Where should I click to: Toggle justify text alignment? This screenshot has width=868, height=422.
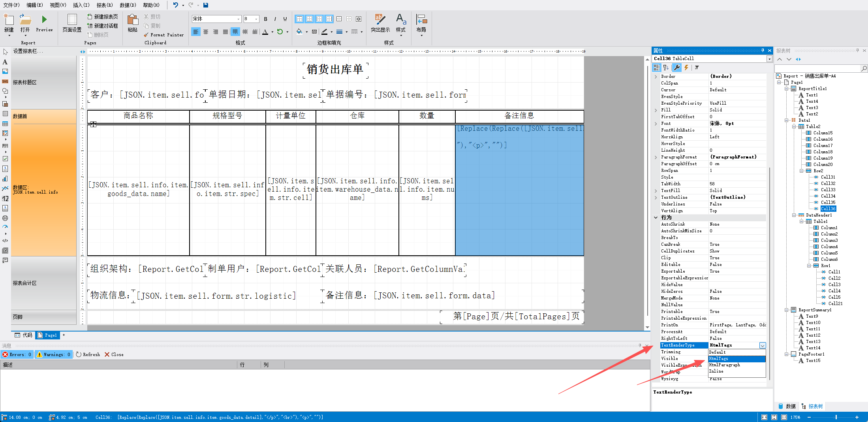[225, 32]
